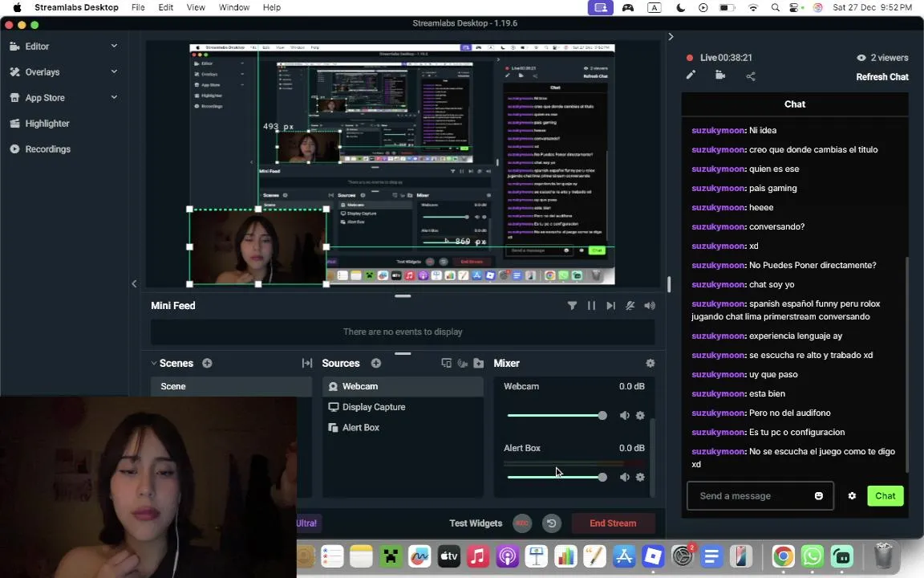Pause the Mini Feed alert queue
This screenshot has width=924, height=578.
(591, 306)
